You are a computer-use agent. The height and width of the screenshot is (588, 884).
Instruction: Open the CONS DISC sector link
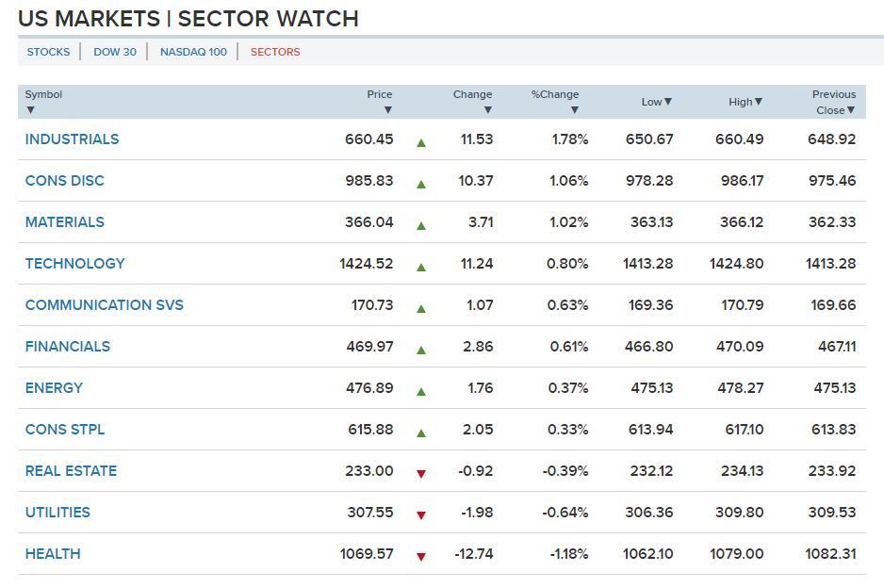click(x=65, y=181)
